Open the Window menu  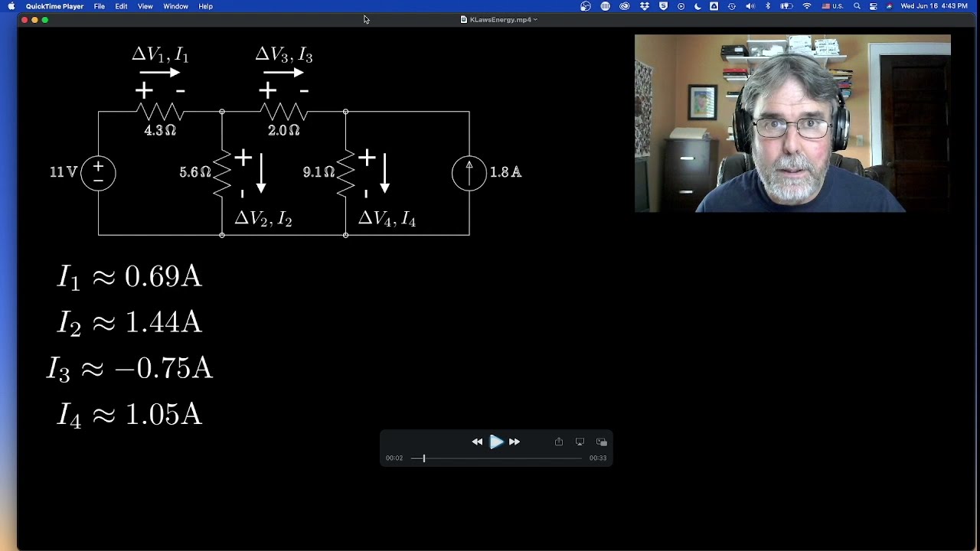[175, 6]
